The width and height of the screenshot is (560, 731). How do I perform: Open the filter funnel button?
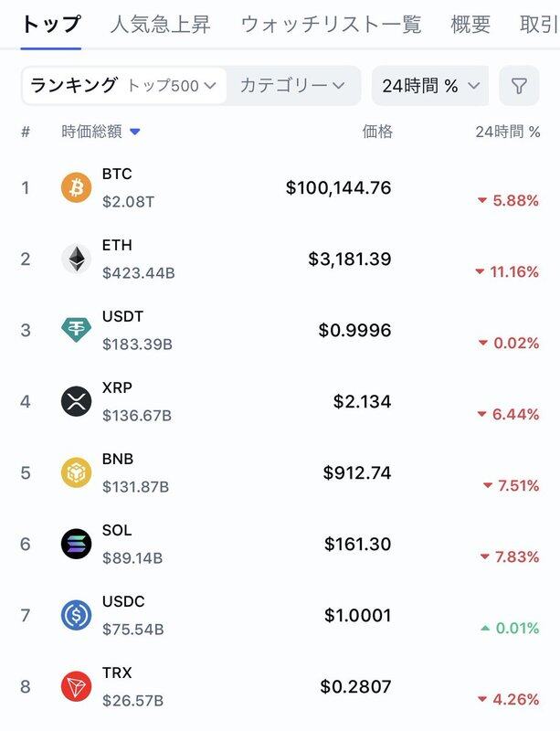(519, 86)
